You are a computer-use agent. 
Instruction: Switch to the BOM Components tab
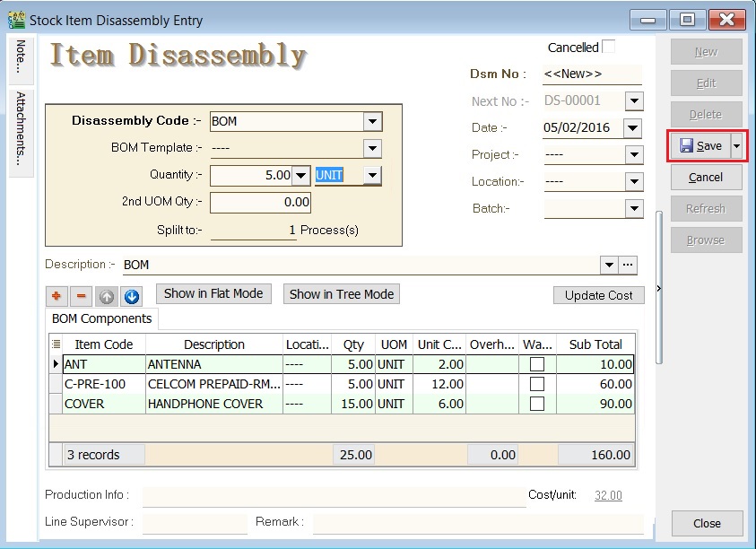coord(100,318)
